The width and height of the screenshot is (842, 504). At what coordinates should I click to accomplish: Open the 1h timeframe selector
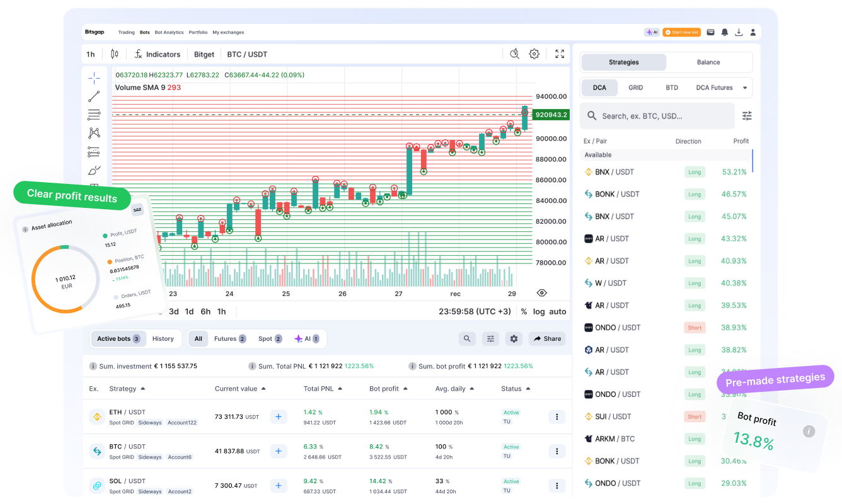(x=91, y=54)
